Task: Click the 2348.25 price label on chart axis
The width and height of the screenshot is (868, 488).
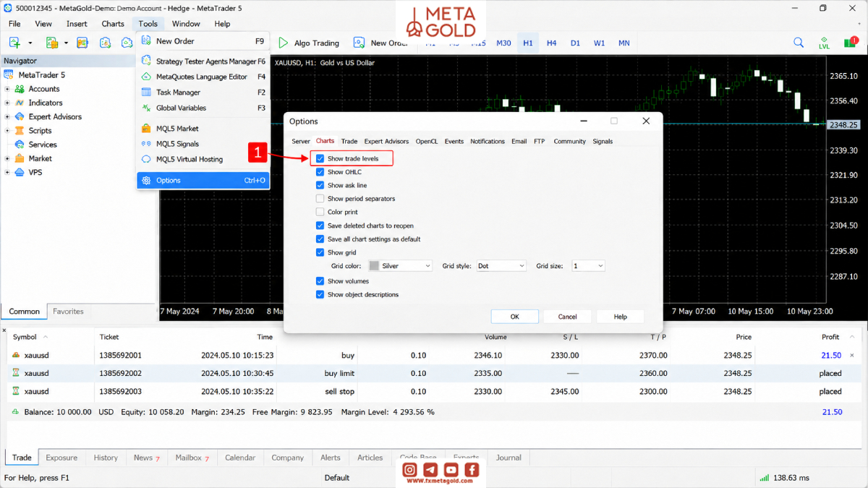Action: [844, 124]
